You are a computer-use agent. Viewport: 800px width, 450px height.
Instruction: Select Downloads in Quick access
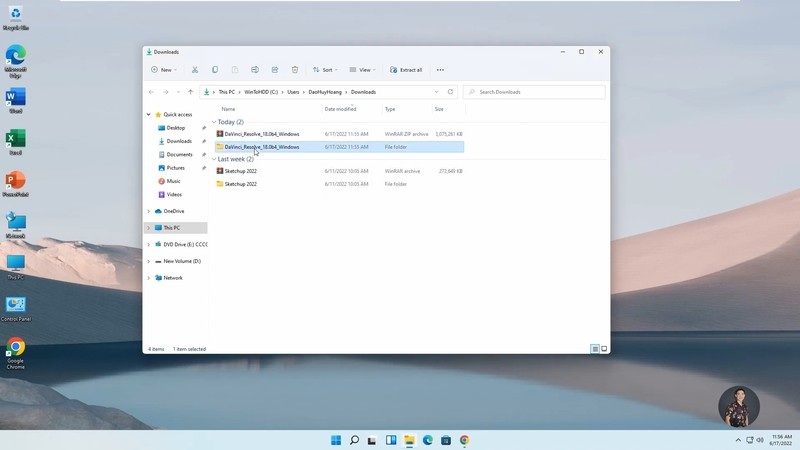coord(179,141)
